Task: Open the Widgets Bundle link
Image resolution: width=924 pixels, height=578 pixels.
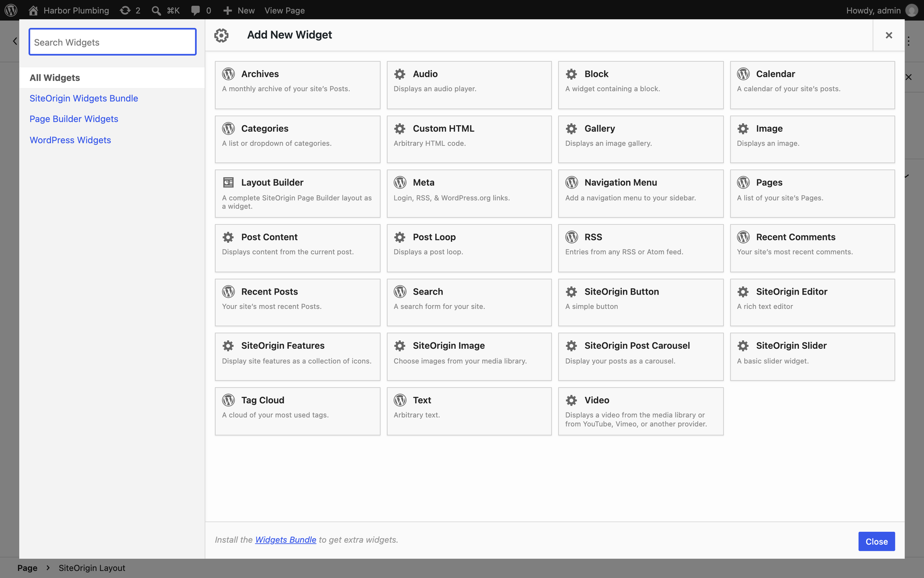Action: [x=286, y=540]
